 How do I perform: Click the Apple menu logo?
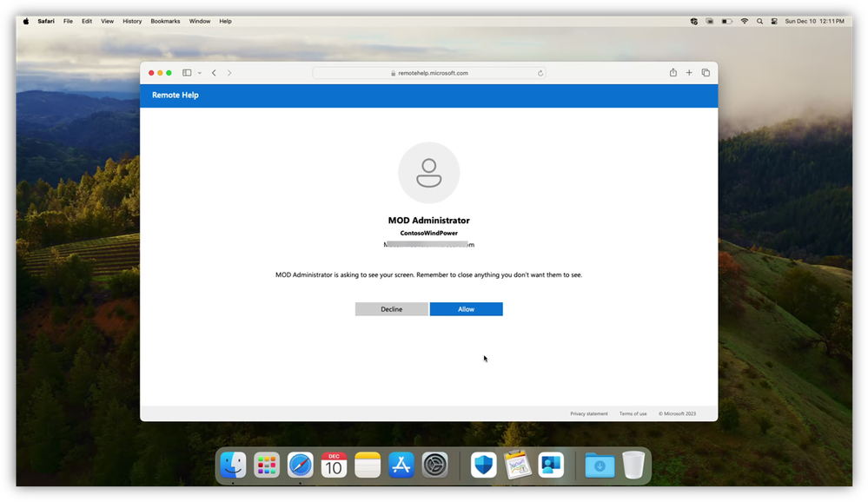[26, 22]
